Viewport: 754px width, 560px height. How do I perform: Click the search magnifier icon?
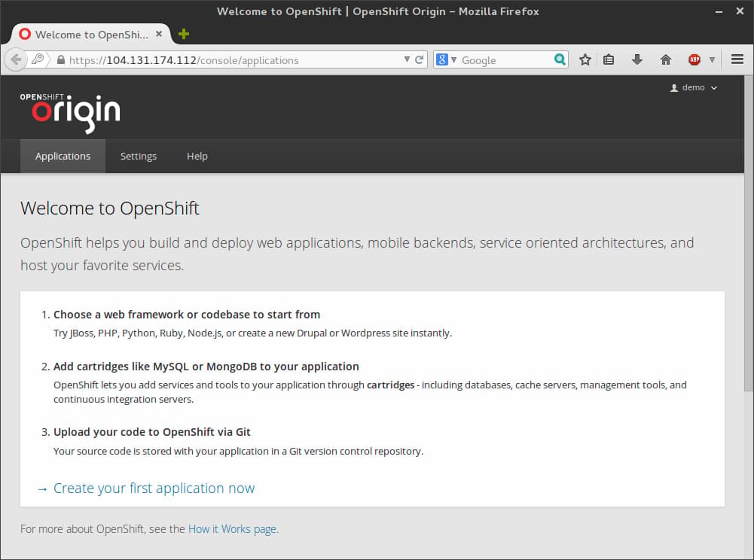pyautogui.click(x=560, y=59)
